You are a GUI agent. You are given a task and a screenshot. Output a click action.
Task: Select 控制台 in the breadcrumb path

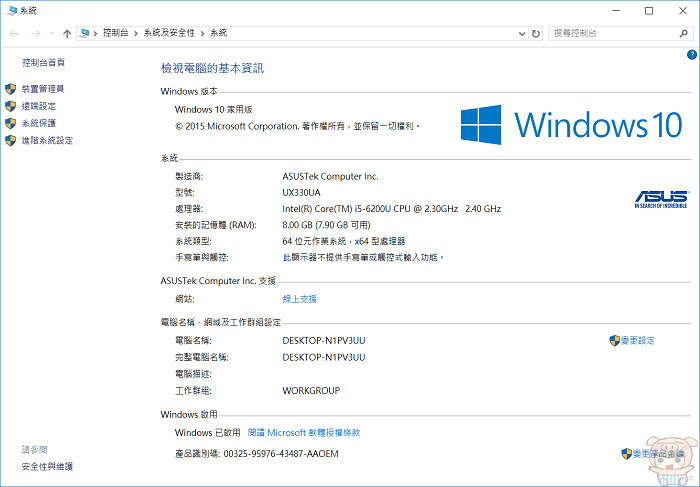coord(116,33)
